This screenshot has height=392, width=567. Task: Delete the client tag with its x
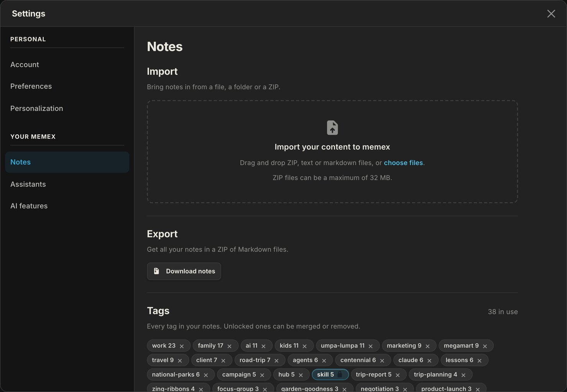click(x=223, y=361)
